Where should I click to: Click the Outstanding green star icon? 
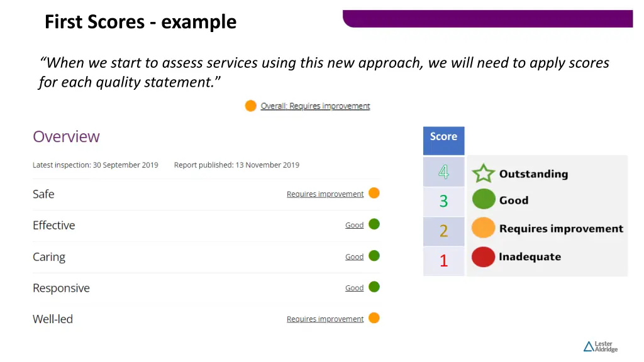484,173
